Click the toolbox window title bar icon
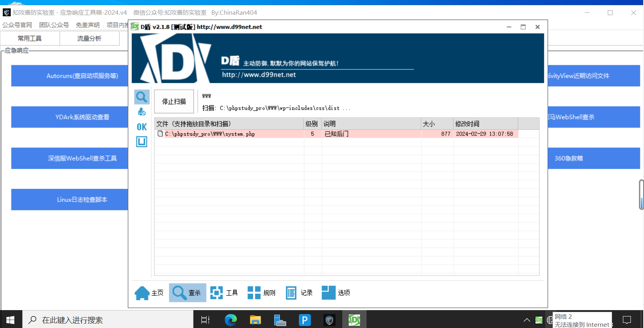Viewport: 644px width, 328px height. (6, 12)
